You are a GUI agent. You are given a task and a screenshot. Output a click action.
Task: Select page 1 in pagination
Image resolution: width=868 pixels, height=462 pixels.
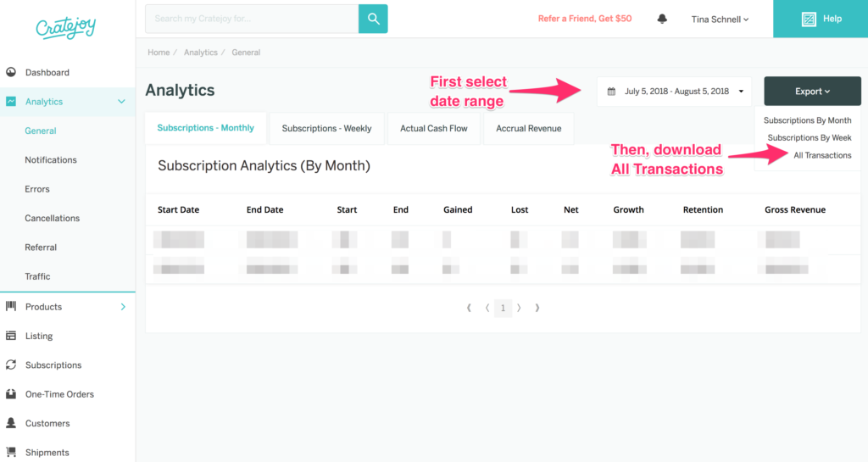(x=503, y=308)
